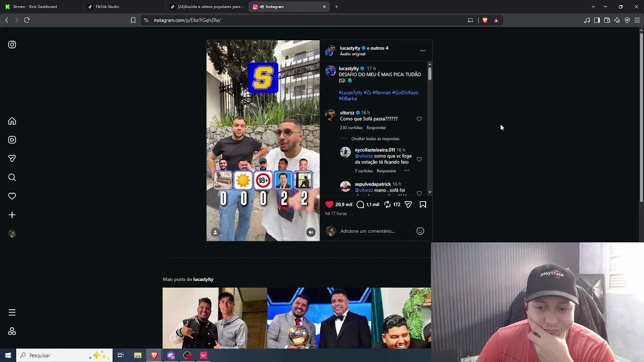Show tagged people on the video
The width and height of the screenshot is (644, 362).
(215, 232)
